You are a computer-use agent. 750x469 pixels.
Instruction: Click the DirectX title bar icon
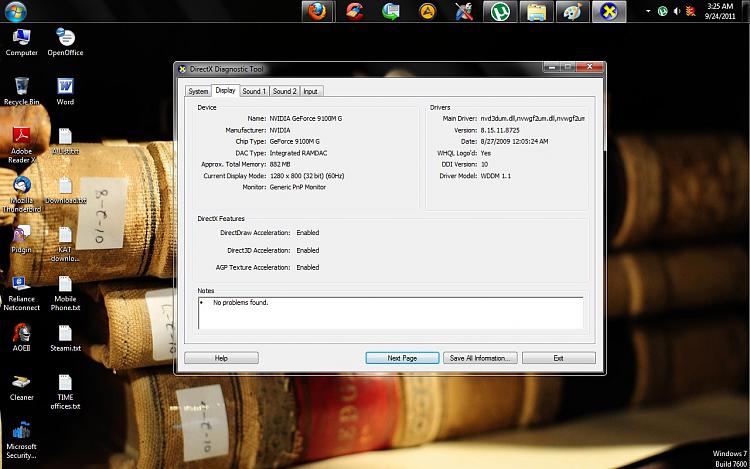tap(182, 69)
